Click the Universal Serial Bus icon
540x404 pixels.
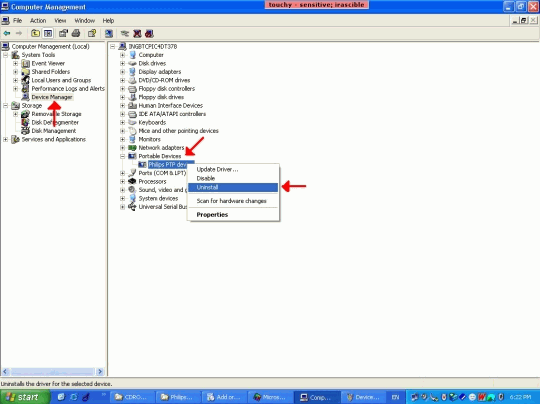point(133,207)
